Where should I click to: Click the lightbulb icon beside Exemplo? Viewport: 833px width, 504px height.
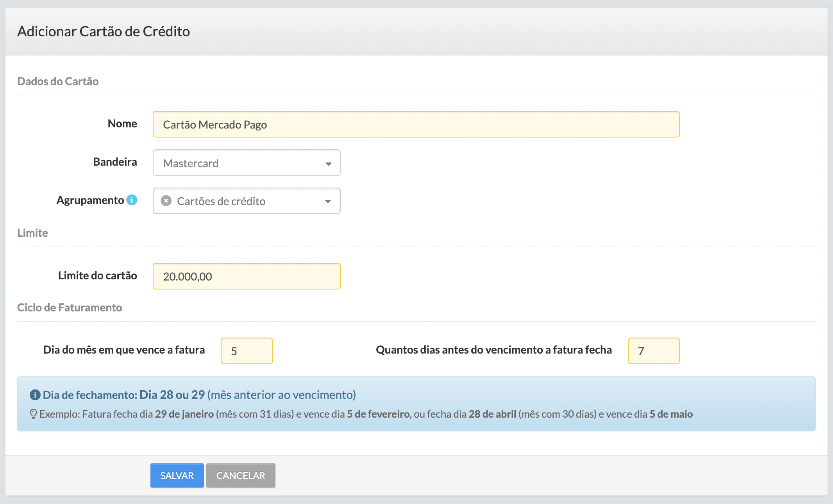click(x=33, y=414)
